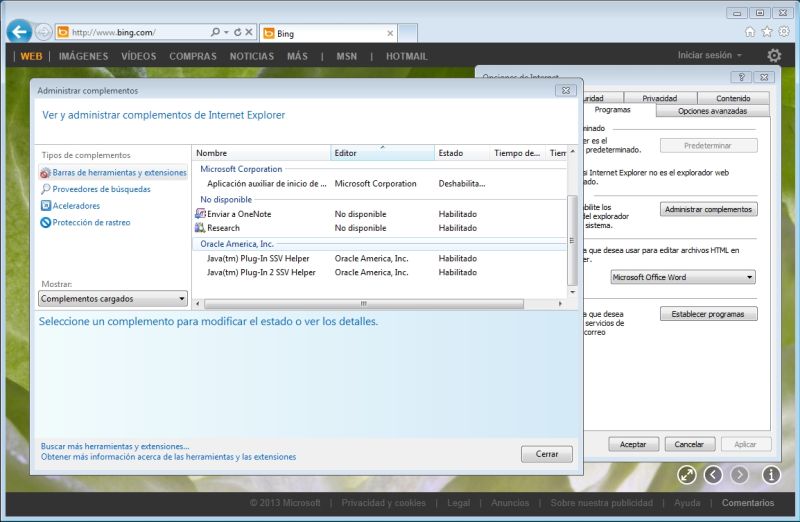Viewport: 800px width, 522px height.
Task: Select Java(tm) Plug-In SSV Helper row
Action: [380, 259]
